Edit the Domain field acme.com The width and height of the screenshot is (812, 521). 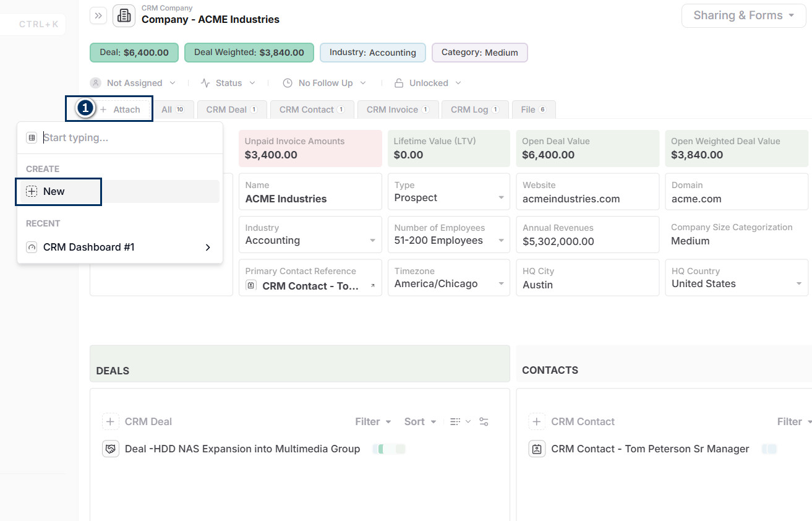pyautogui.click(x=737, y=192)
